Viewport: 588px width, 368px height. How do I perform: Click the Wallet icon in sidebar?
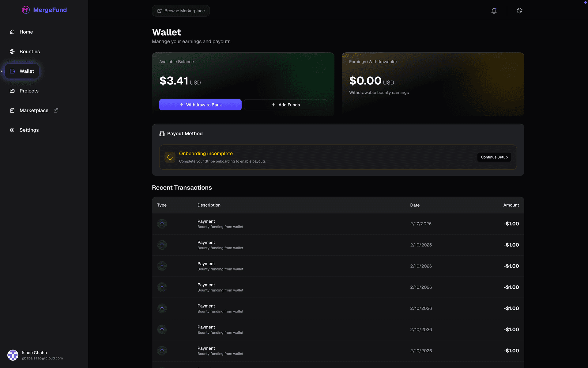tap(12, 71)
